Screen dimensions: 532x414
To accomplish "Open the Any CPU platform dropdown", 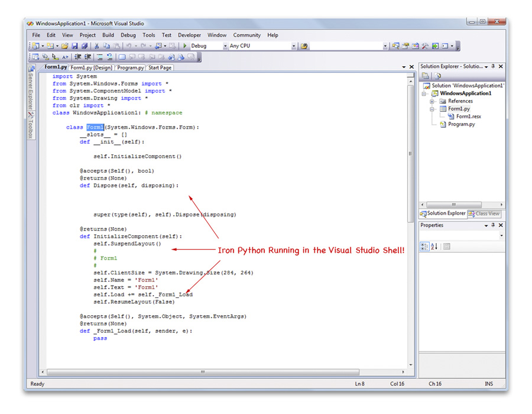I will click(294, 46).
